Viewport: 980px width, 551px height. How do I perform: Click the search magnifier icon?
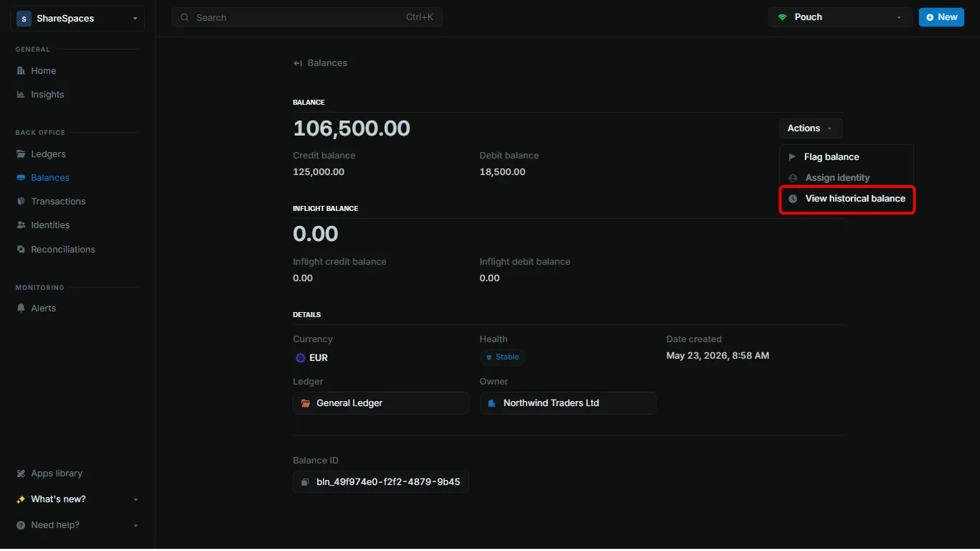click(185, 17)
